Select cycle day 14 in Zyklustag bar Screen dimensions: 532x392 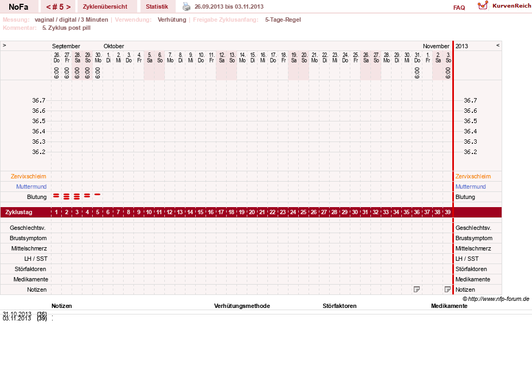[190, 212]
